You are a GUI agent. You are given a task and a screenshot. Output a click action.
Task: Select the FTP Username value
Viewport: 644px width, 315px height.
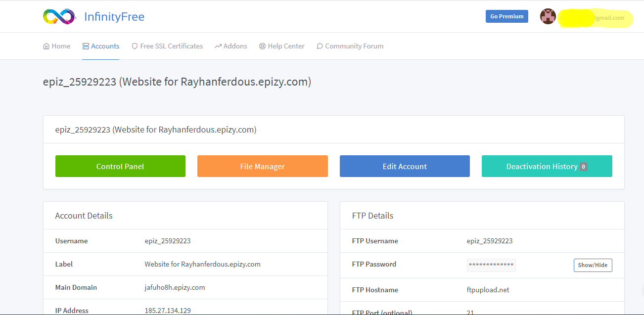pos(490,241)
